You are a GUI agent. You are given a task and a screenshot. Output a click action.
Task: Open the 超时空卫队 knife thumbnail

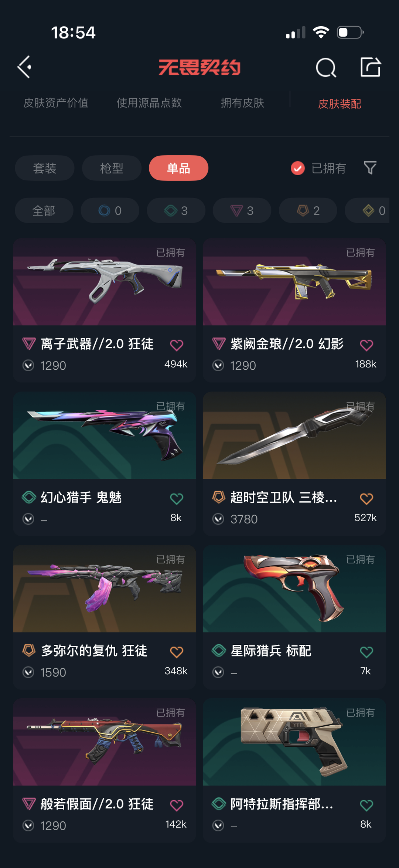294,435
